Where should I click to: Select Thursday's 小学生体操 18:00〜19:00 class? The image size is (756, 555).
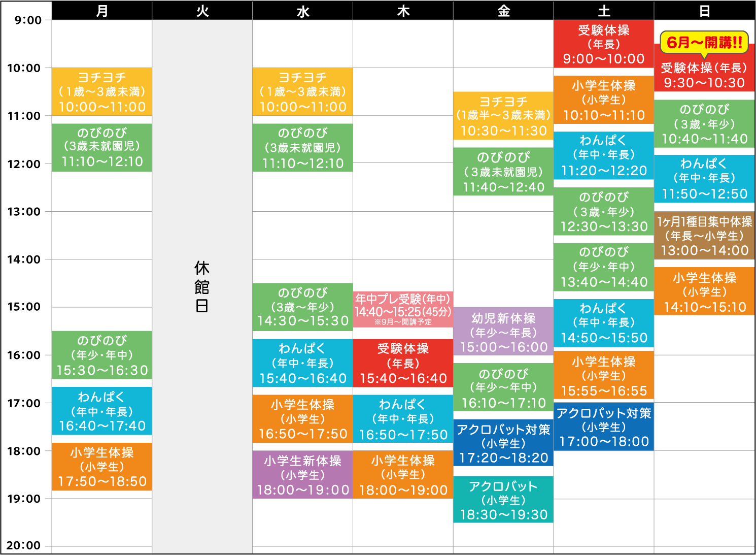[403, 475]
